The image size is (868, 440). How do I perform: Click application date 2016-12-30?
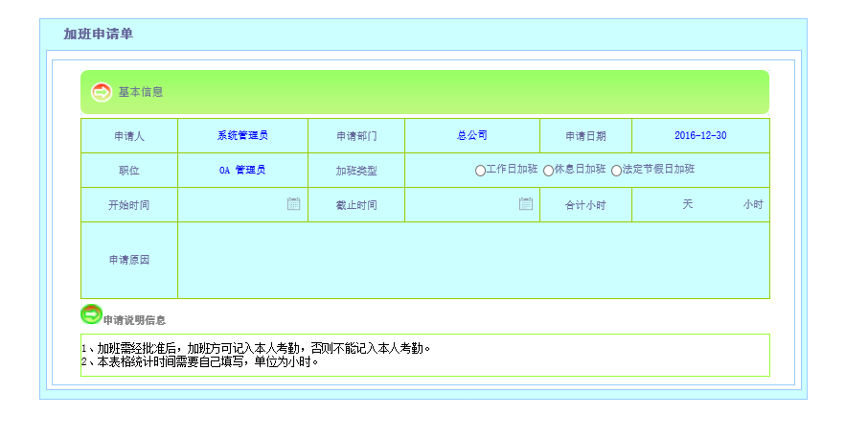[x=700, y=135]
